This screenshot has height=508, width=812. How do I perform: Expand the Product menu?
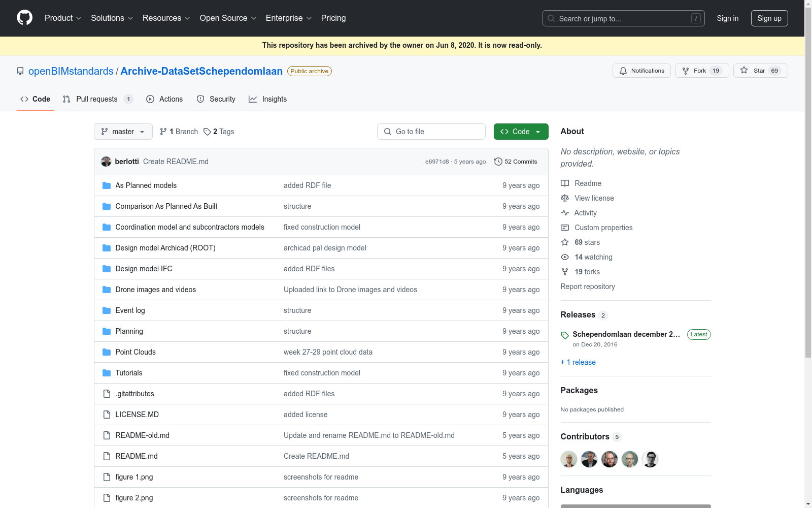63,18
